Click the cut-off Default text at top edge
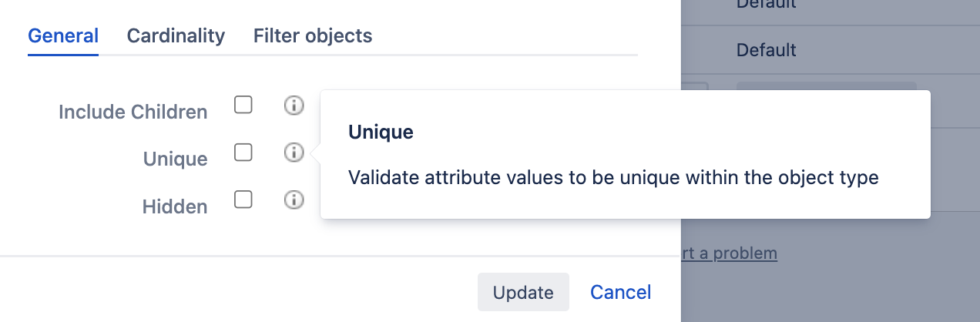 767,5
